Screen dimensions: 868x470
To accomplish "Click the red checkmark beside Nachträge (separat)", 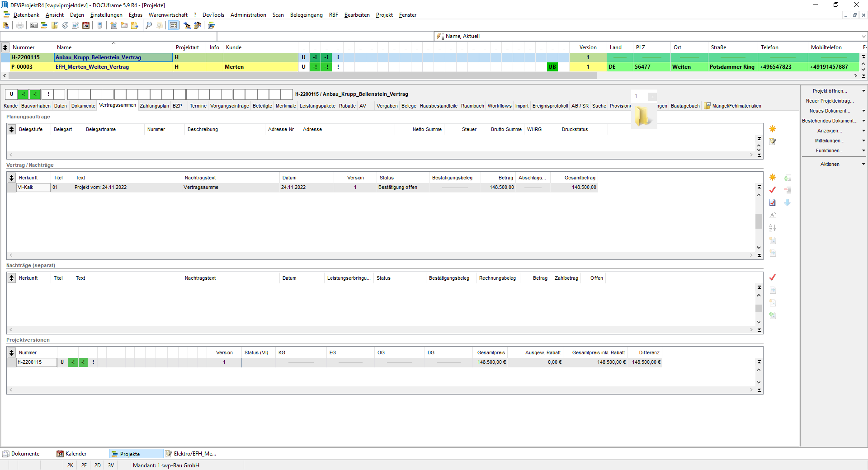I will click(773, 277).
